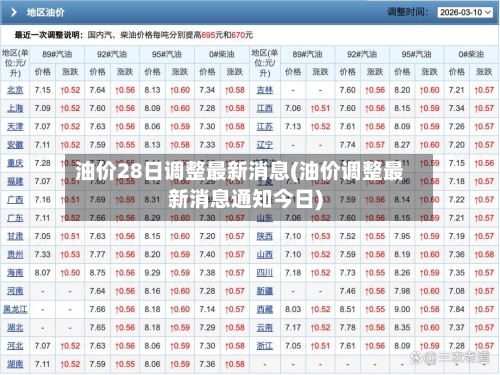
Task: Click 海南's 89# increase value 0.50
Action: point(70,273)
